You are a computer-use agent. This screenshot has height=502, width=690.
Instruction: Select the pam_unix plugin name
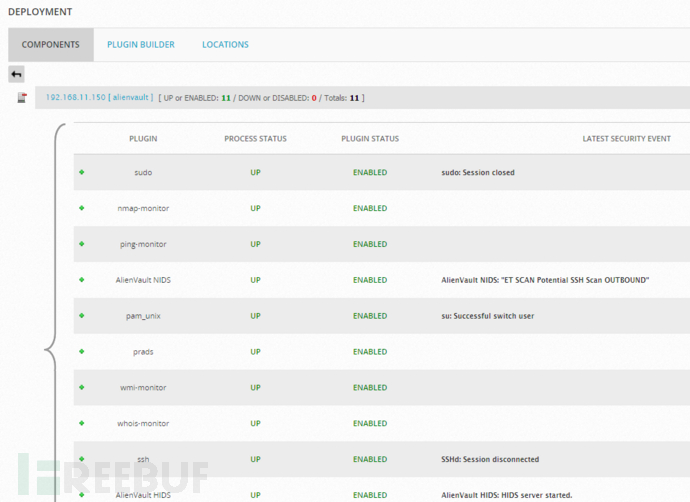click(143, 316)
